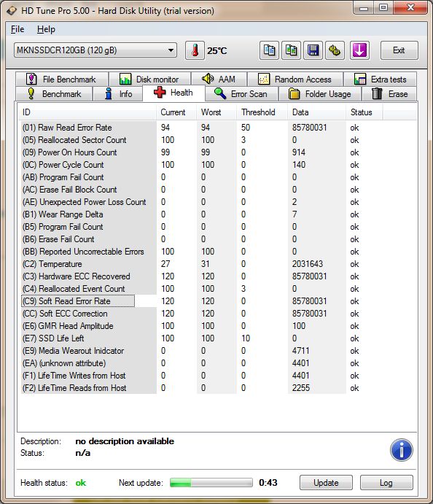Click the Next update progress bar

click(211, 482)
